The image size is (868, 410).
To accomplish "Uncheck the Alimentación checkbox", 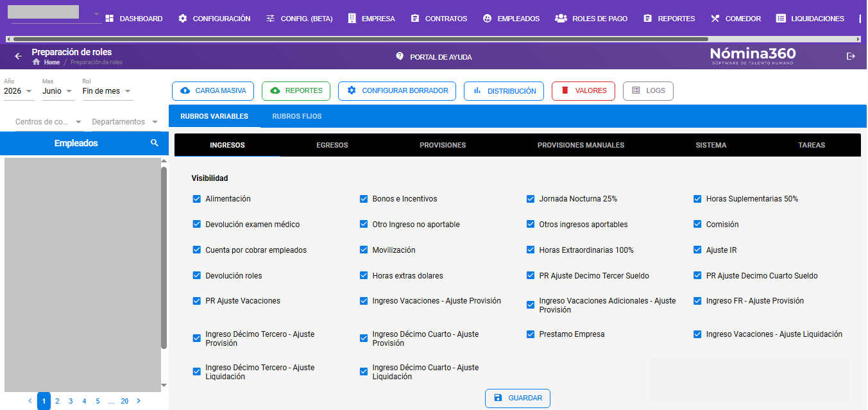I will pyautogui.click(x=197, y=199).
